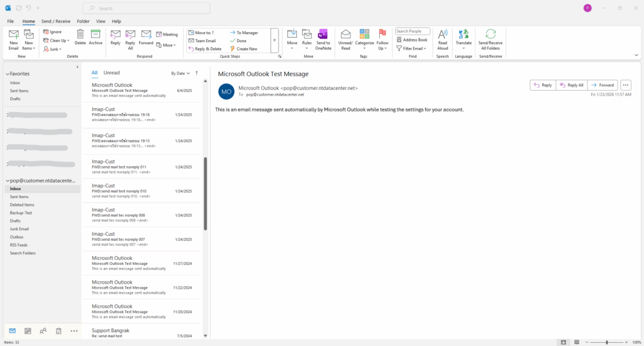Open the Send / Receive ribbon tab
The height and width of the screenshot is (346, 644).
click(56, 21)
